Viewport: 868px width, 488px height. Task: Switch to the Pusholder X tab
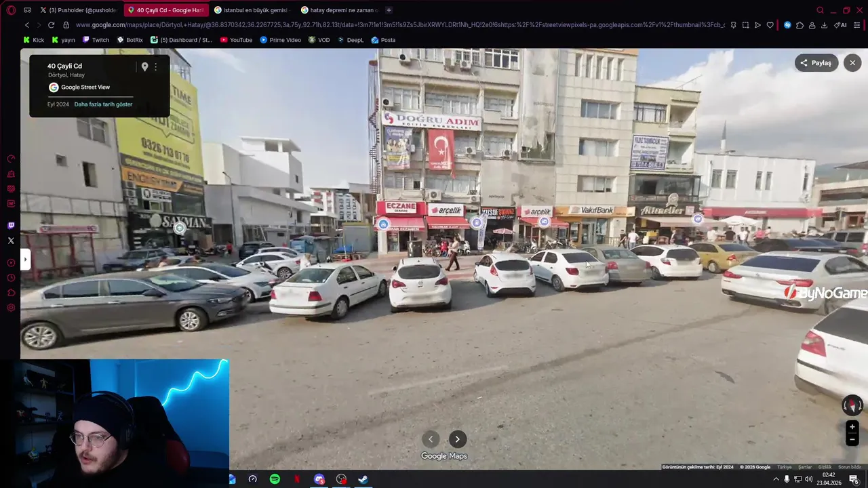click(79, 10)
